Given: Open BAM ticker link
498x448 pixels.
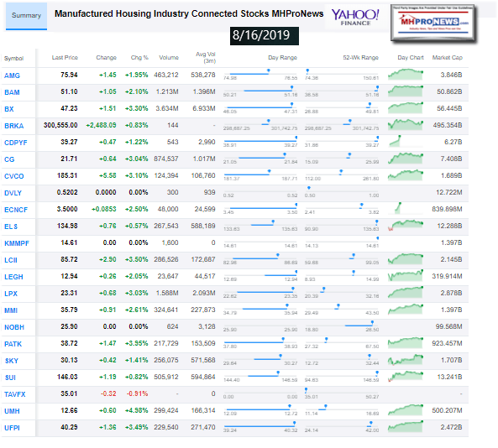Looking at the screenshot, I should pos(12,92).
